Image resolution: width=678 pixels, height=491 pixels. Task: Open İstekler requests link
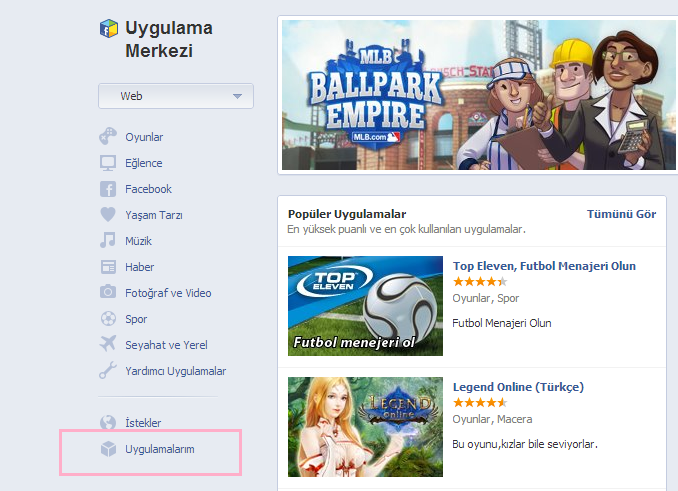143,422
